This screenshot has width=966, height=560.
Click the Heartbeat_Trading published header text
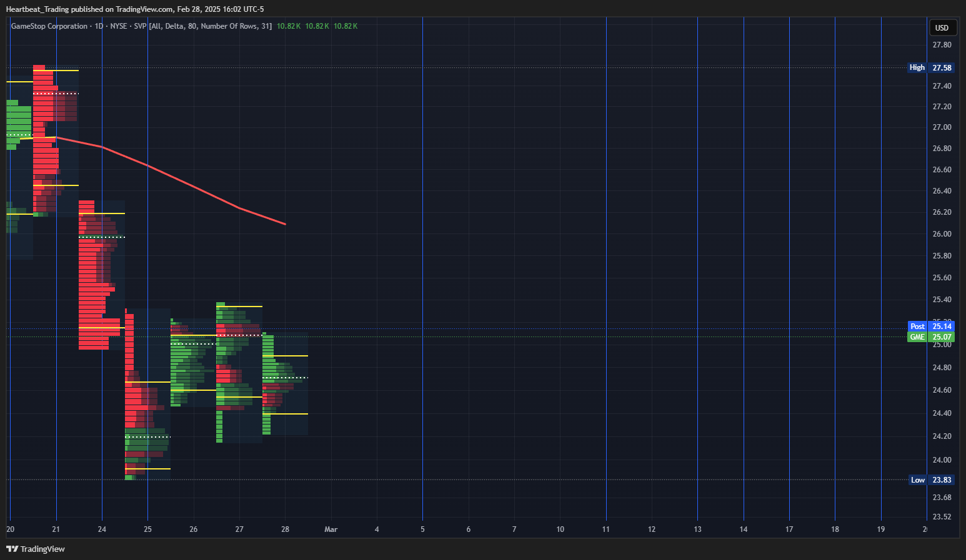tap(135, 9)
